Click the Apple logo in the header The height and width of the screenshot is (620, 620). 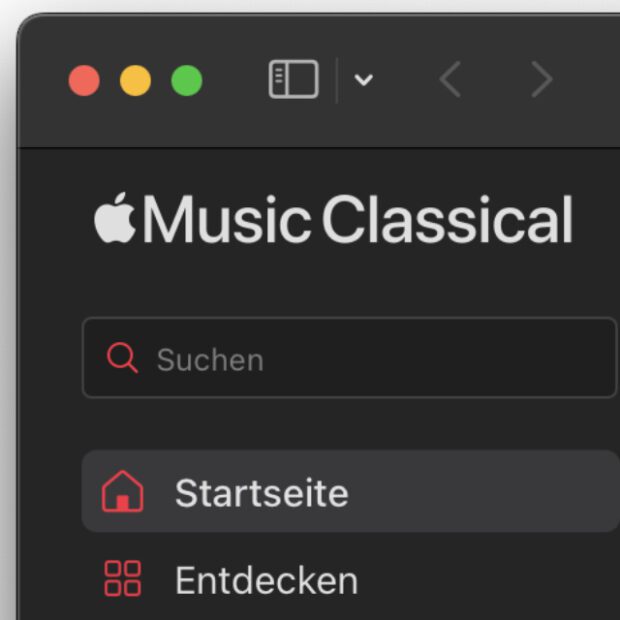115,219
